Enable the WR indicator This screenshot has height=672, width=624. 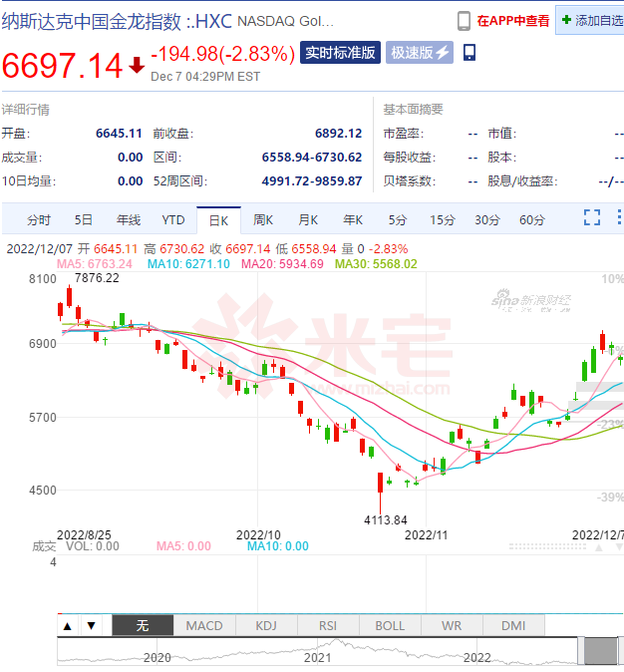tap(452, 626)
